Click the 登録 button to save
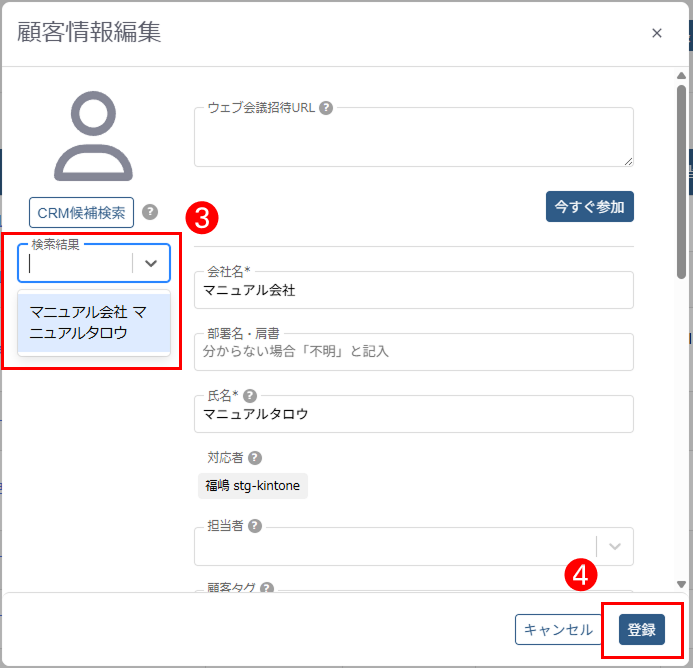Viewport: 693px width, 668px height. (x=641, y=630)
